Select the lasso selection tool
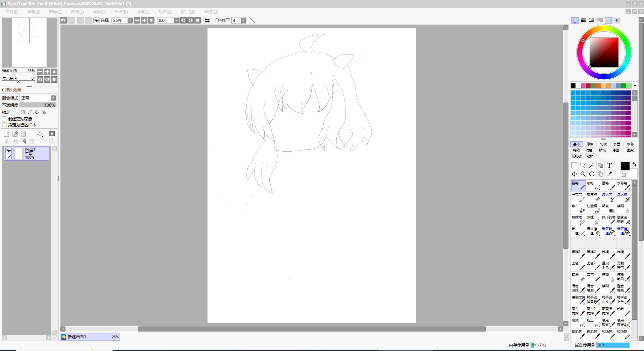 pos(583,165)
